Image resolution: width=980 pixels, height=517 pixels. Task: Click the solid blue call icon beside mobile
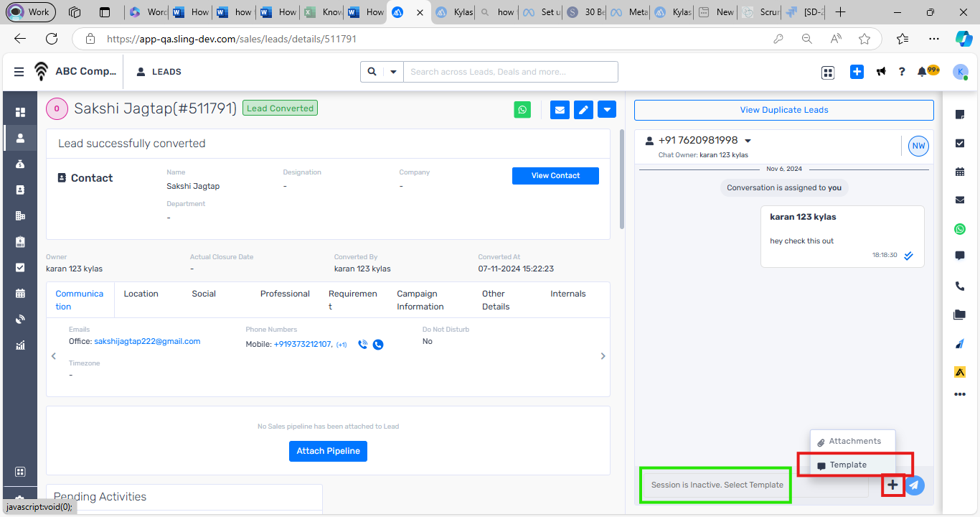click(x=378, y=345)
